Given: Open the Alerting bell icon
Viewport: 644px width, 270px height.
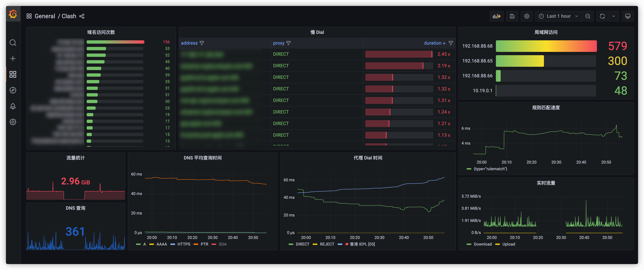Looking at the screenshot, I should tap(13, 106).
